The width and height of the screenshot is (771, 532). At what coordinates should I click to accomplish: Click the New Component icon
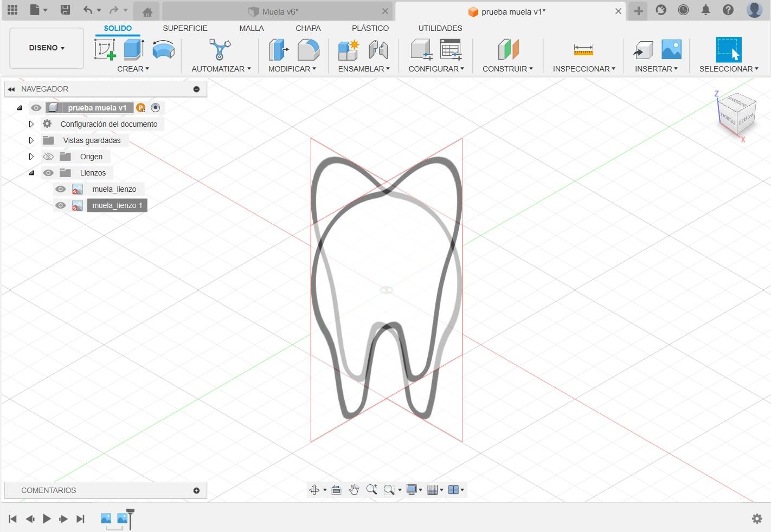[348, 49]
